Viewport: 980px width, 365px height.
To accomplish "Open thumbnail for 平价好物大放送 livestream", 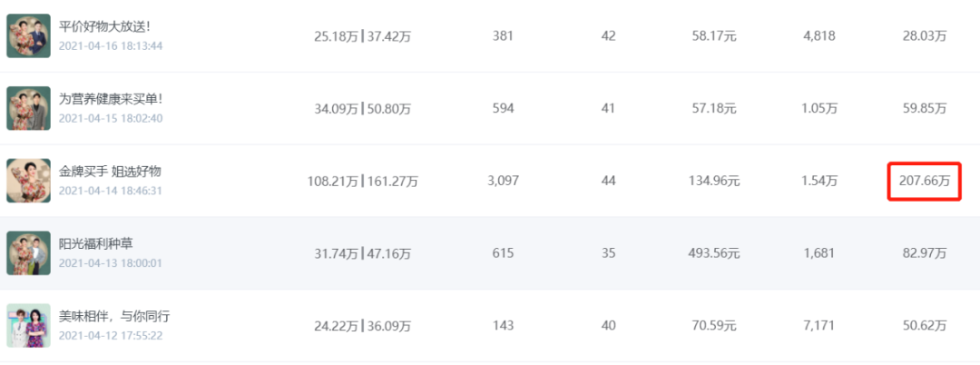I will [28, 36].
